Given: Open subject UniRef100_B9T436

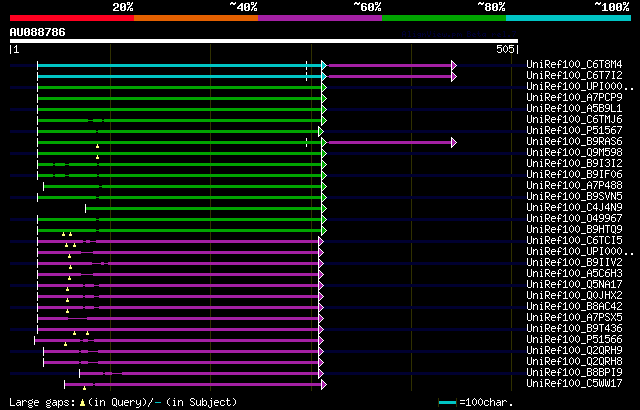Looking at the screenshot, I should [574, 329].
